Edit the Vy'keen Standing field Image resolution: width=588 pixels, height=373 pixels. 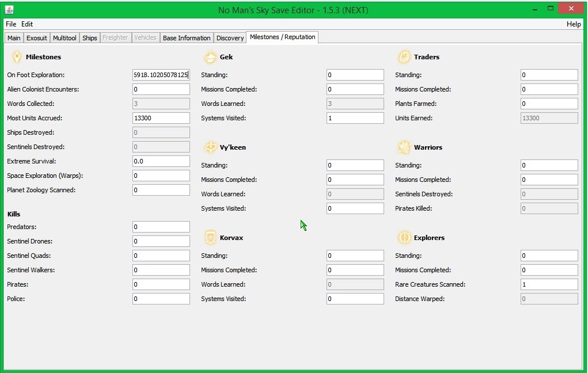click(x=355, y=165)
